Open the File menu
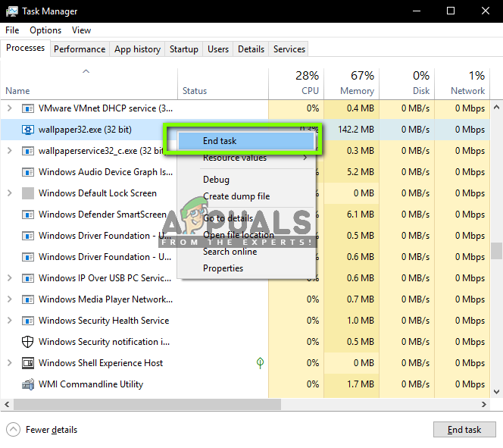The width and height of the screenshot is (503, 448). point(12,30)
